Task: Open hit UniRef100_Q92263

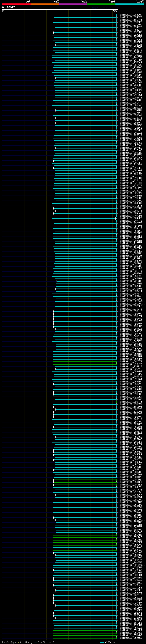Action: click(131, 399)
